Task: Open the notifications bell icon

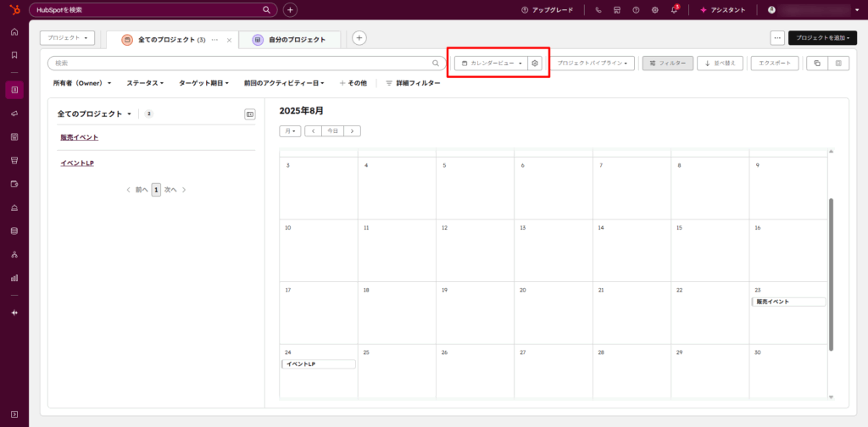Action: [674, 10]
